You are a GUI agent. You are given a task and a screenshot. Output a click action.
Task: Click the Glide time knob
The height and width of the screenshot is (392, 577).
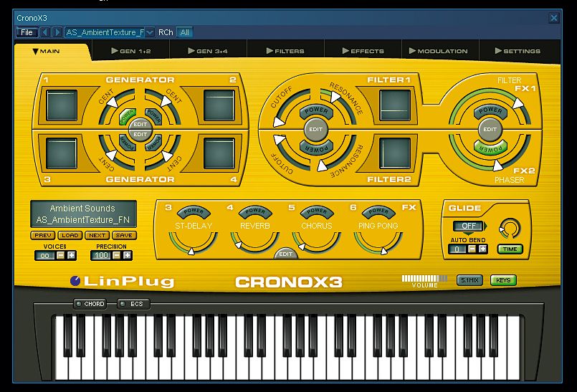[510, 229]
